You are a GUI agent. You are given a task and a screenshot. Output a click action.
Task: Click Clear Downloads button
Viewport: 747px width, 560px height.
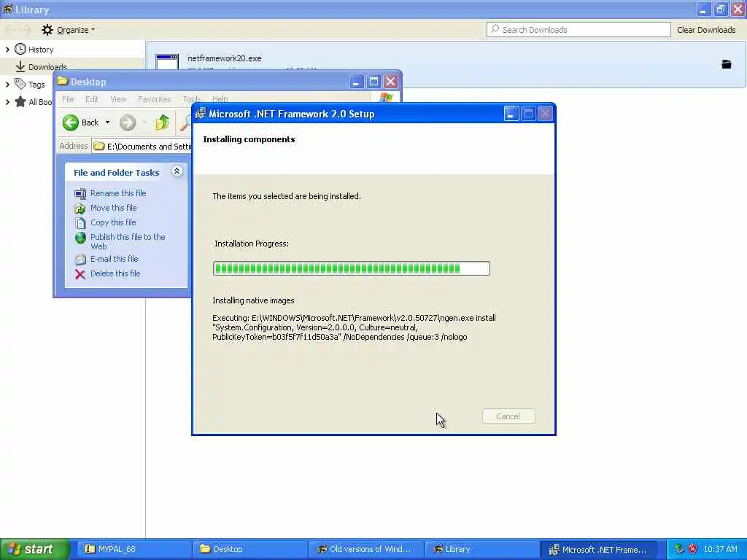[706, 30]
